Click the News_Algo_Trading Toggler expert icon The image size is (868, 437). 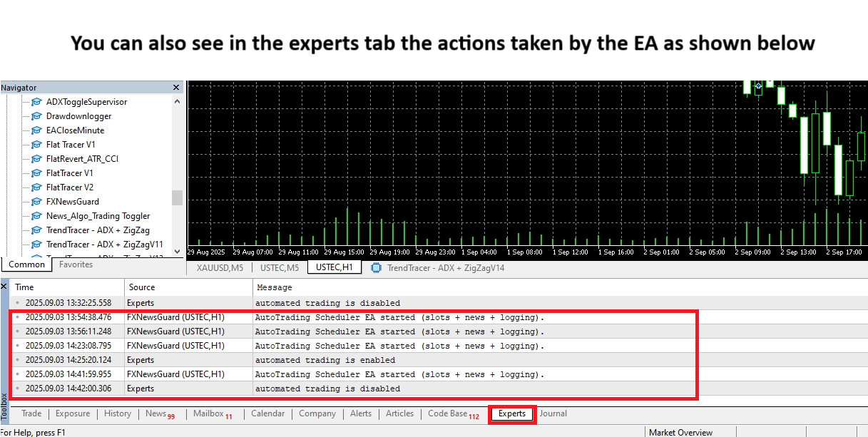[x=36, y=216]
